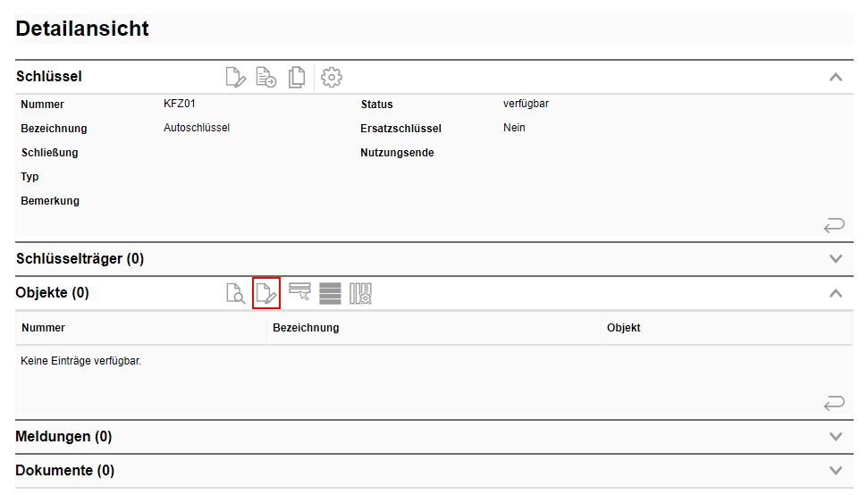Click the row selection cursor icon in Objekte

click(x=299, y=293)
